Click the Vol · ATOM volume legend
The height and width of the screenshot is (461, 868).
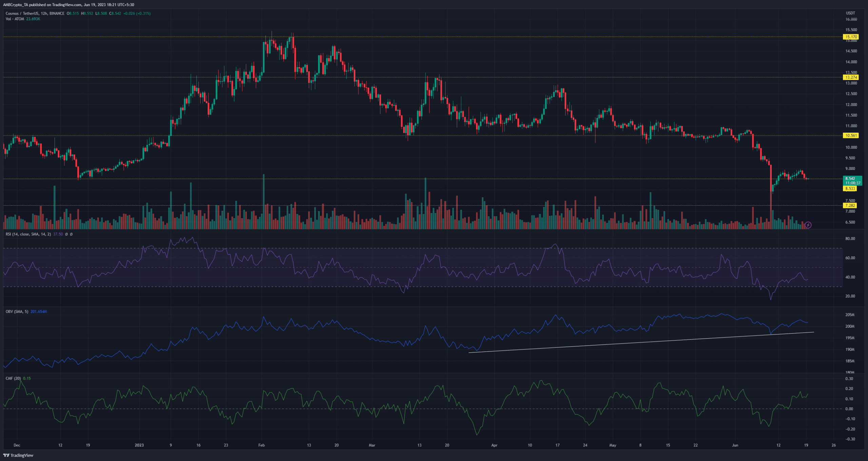point(15,19)
